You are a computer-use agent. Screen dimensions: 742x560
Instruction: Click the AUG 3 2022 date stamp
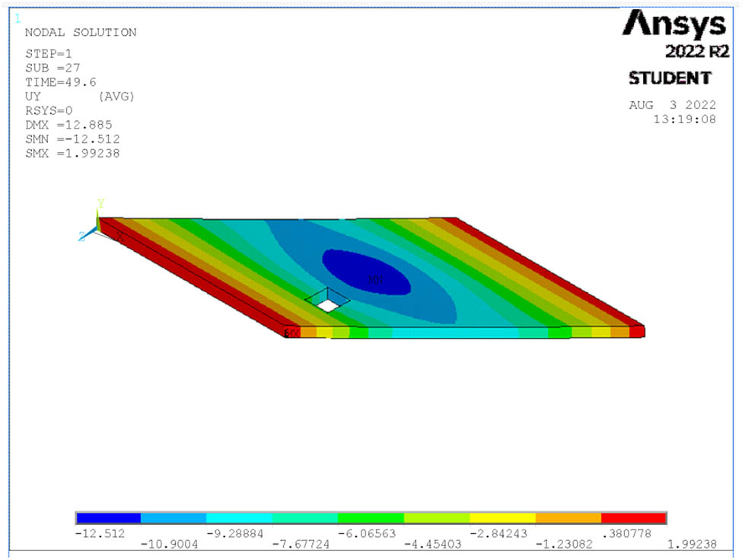672,105
